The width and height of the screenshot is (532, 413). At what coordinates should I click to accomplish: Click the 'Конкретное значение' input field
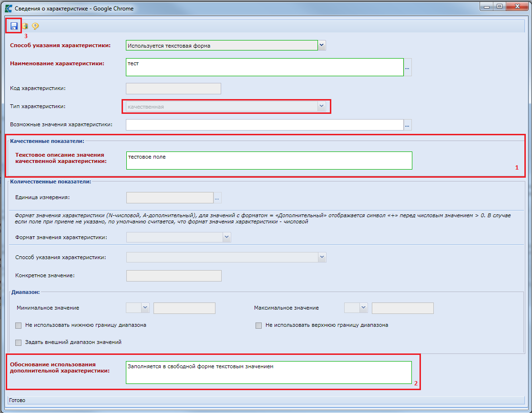pyautogui.click(x=174, y=276)
